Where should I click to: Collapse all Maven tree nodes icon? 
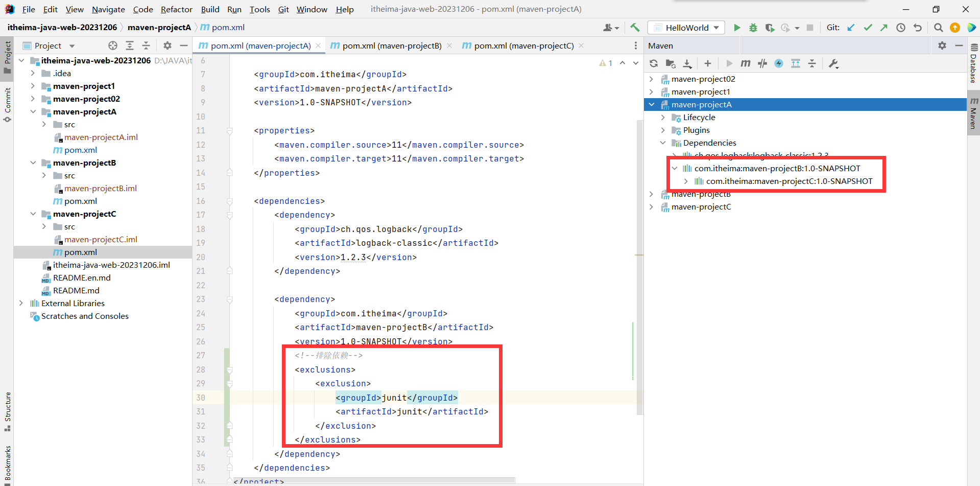812,63
